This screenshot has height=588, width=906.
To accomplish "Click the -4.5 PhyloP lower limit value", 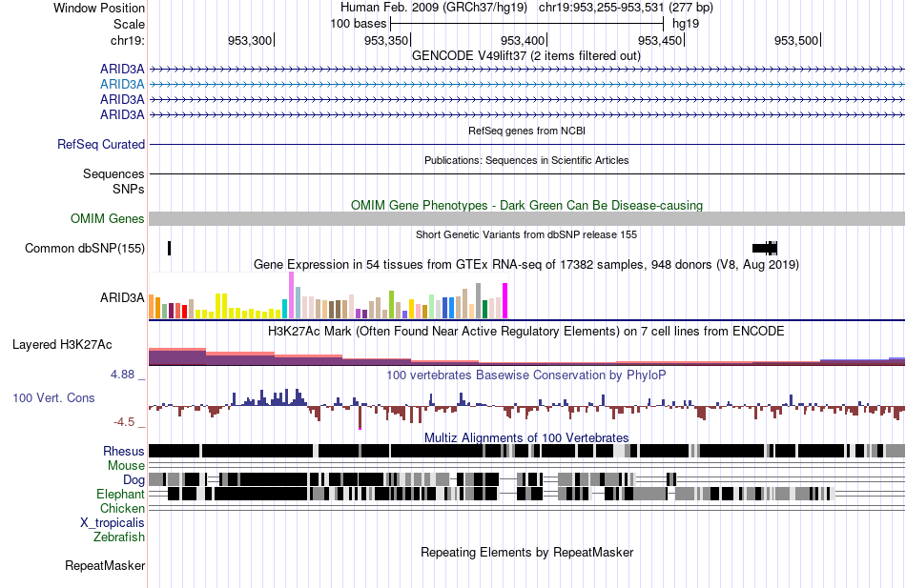I will point(124,422).
